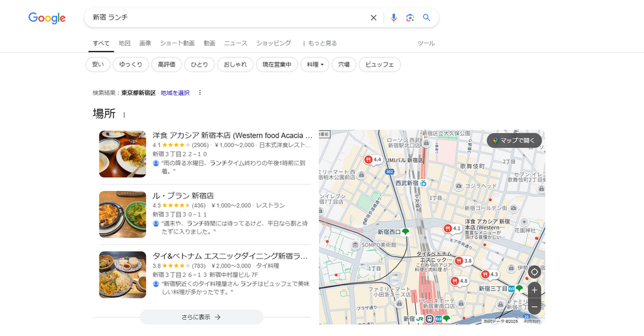This screenshot has height=336, width=644.
Task: Open ル・ブラン 新宿店 listing title
Action: click(183, 196)
